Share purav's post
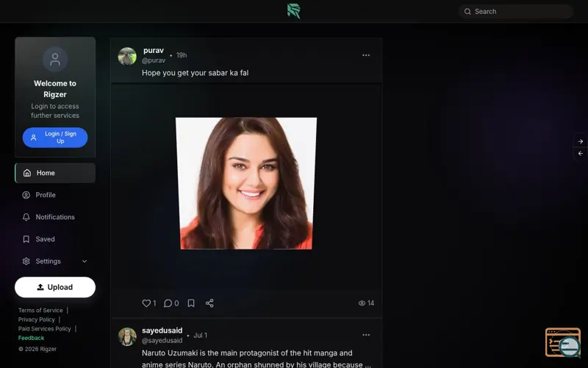Screen dimensions: 588x368 coord(209,303)
